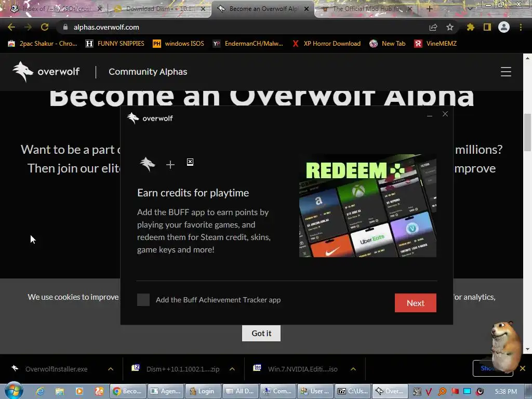
Task: Click the alphas.overwolf.com address bar
Action: coord(106,27)
